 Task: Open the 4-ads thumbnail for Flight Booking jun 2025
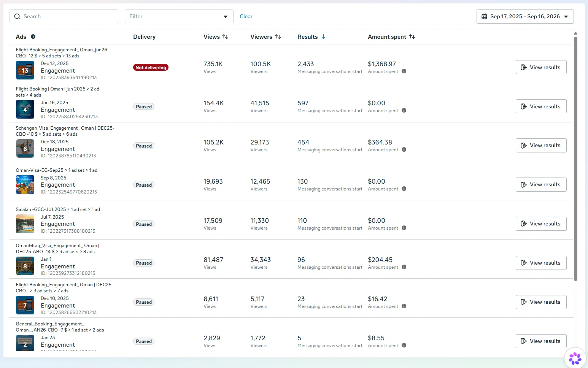pos(25,109)
